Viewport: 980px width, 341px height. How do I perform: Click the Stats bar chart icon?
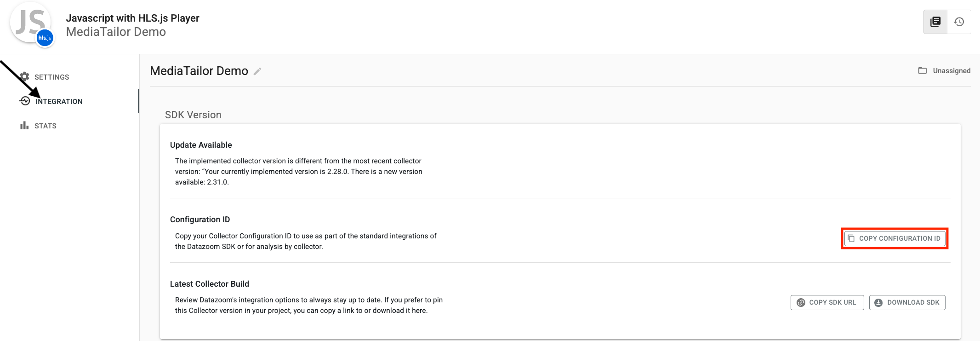point(24,126)
